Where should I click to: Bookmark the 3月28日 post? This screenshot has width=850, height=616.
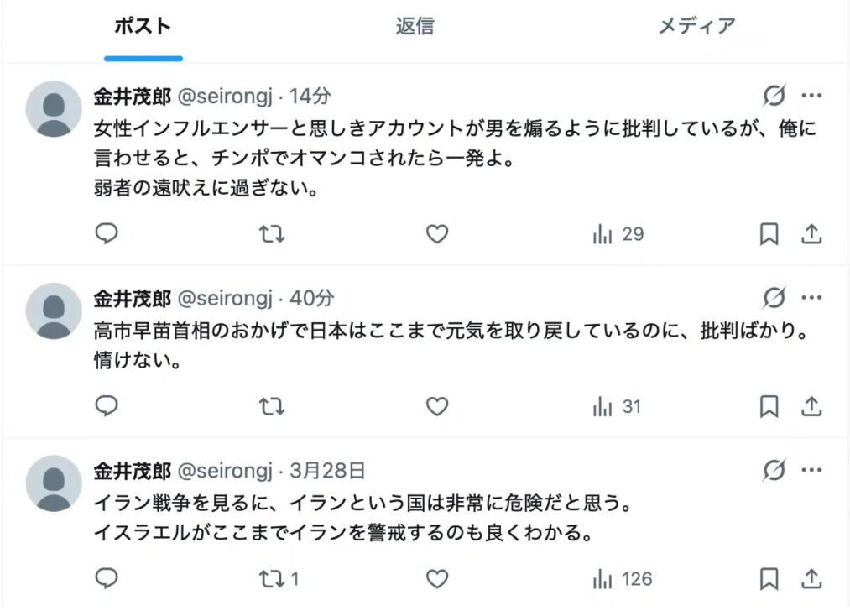[769, 578]
